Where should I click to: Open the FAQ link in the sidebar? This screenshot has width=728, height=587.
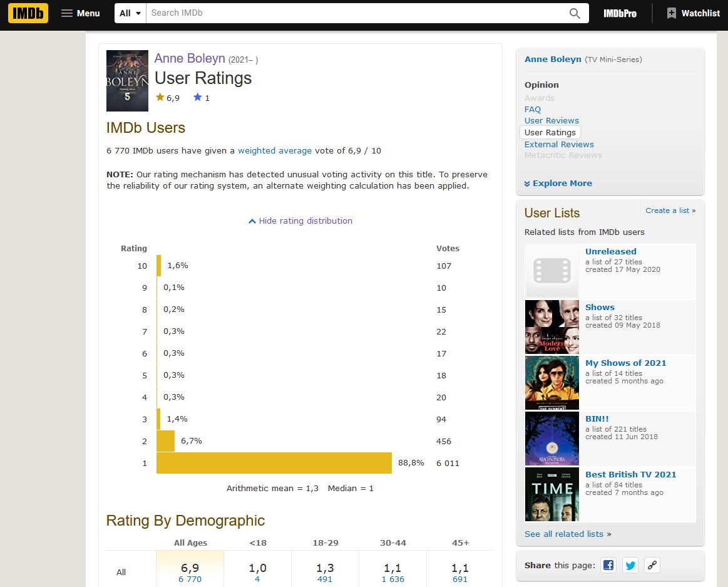pos(533,109)
